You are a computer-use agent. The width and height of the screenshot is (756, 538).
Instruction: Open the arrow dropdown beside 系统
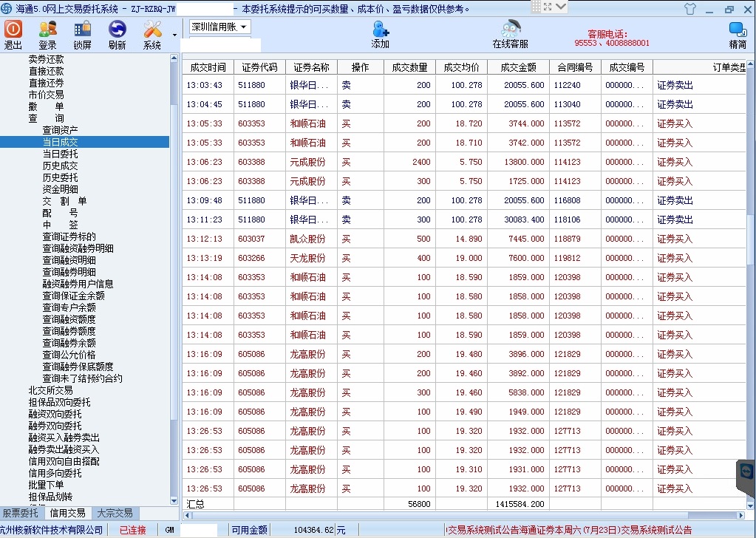pos(175,35)
